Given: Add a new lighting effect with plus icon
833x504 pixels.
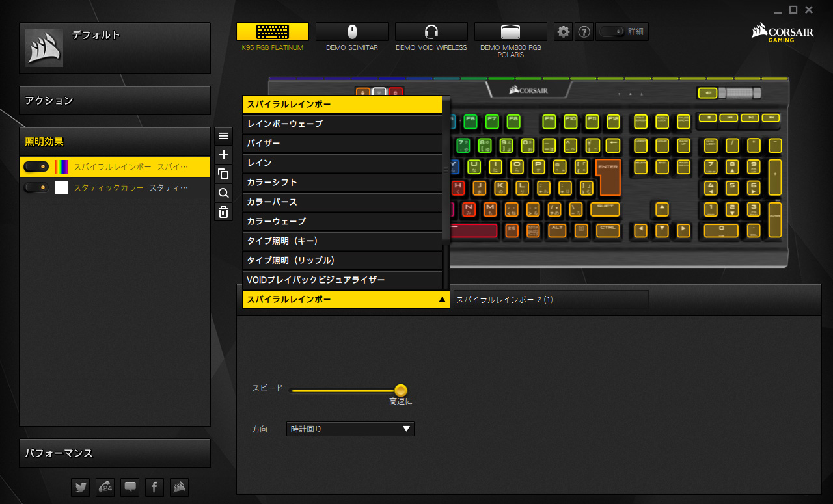Looking at the screenshot, I should point(224,155).
